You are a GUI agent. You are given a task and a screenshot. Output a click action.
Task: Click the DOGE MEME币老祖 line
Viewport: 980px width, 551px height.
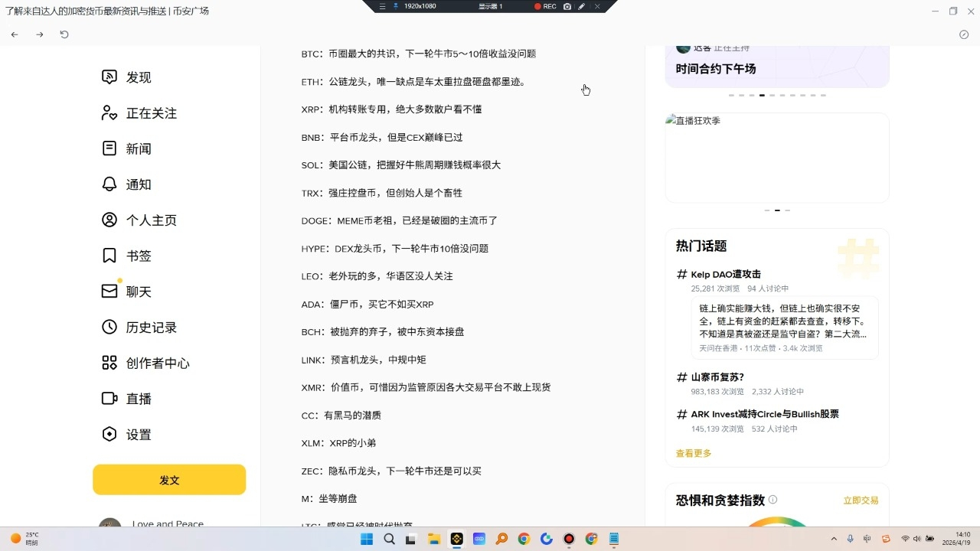[400, 220]
